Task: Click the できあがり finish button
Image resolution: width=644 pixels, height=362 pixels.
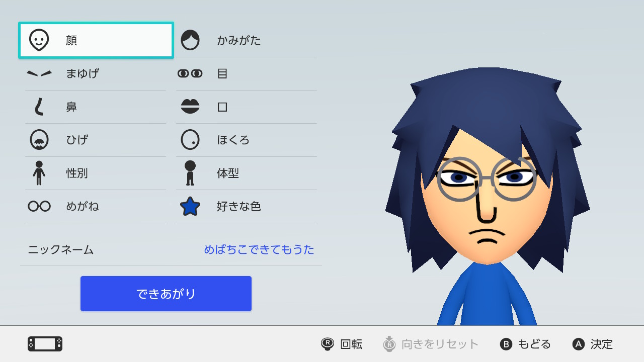Action: (x=166, y=294)
